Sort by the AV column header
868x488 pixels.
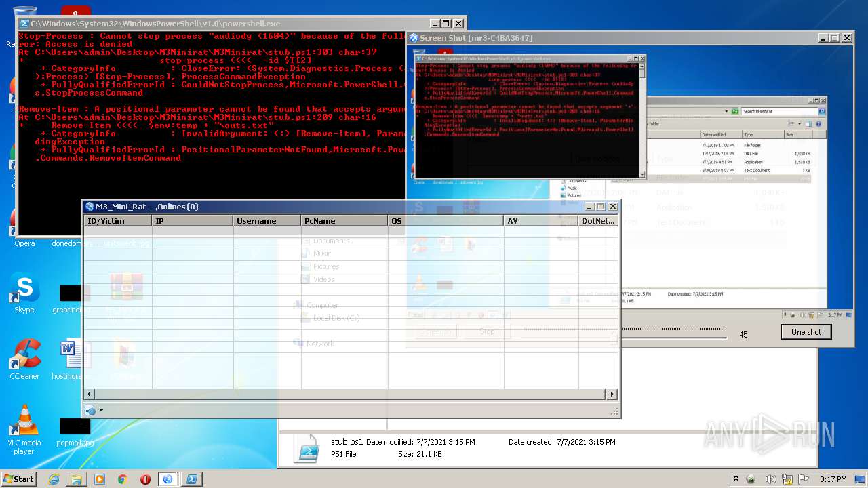540,221
